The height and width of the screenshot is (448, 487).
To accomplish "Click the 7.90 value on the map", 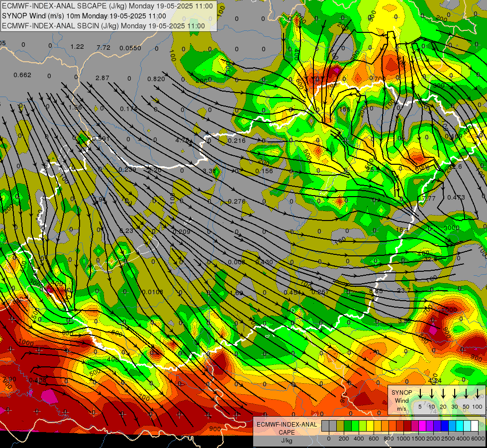I will pyautogui.click(x=9, y=379).
